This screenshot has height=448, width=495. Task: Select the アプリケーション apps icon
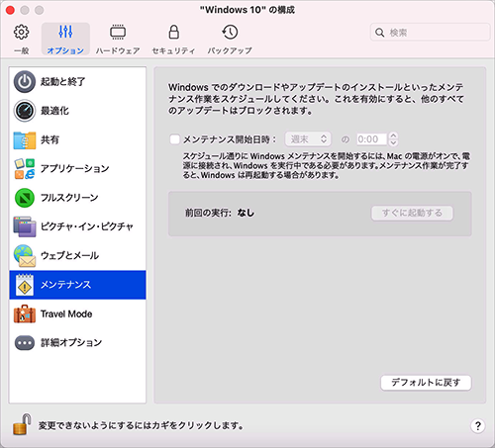point(25,169)
